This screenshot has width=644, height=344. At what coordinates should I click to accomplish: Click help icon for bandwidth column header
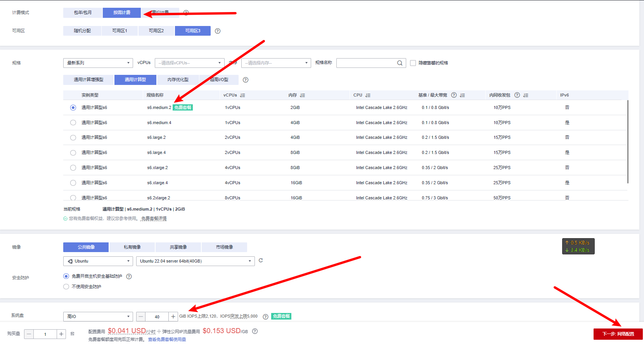tap(454, 95)
